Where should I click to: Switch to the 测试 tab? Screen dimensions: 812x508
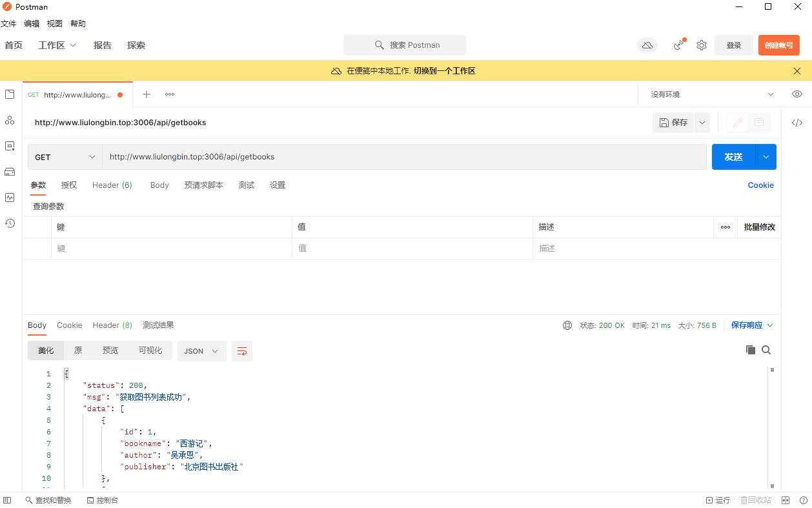click(x=247, y=185)
